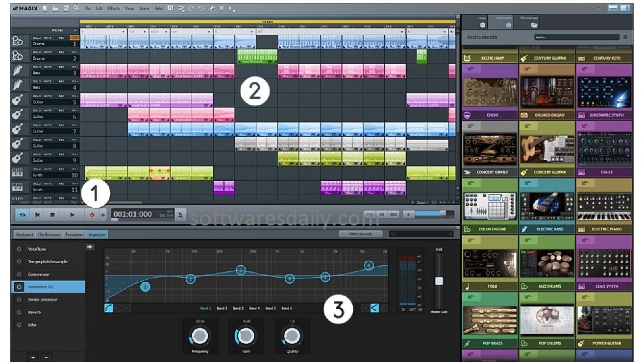Click the redo arrow in top toolbar

(191, 8)
